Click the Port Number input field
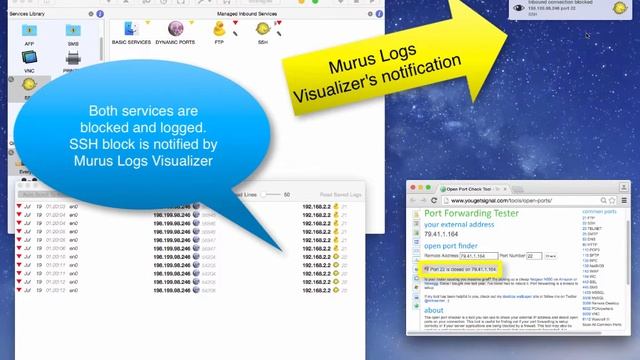Screen dimensions: 640x360 (x=534, y=256)
